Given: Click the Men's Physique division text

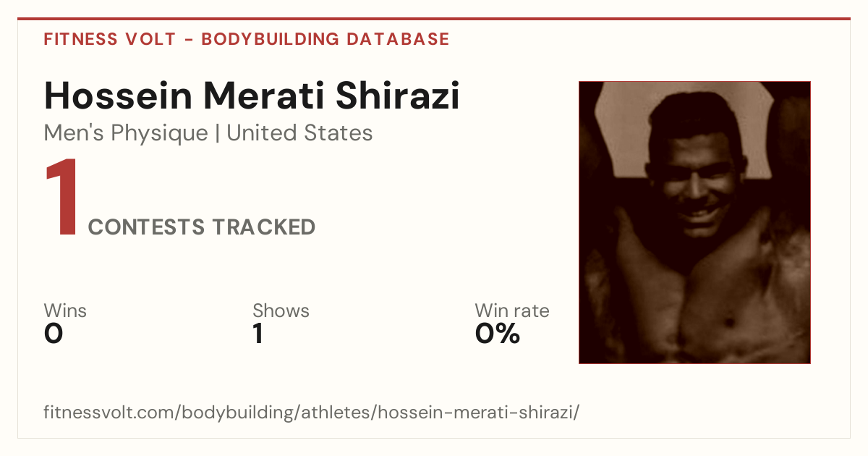Looking at the screenshot, I should pos(126,133).
